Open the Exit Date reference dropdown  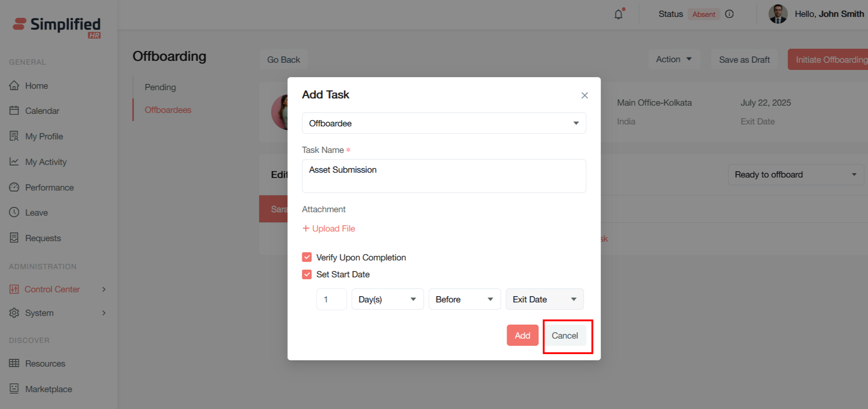coord(544,299)
